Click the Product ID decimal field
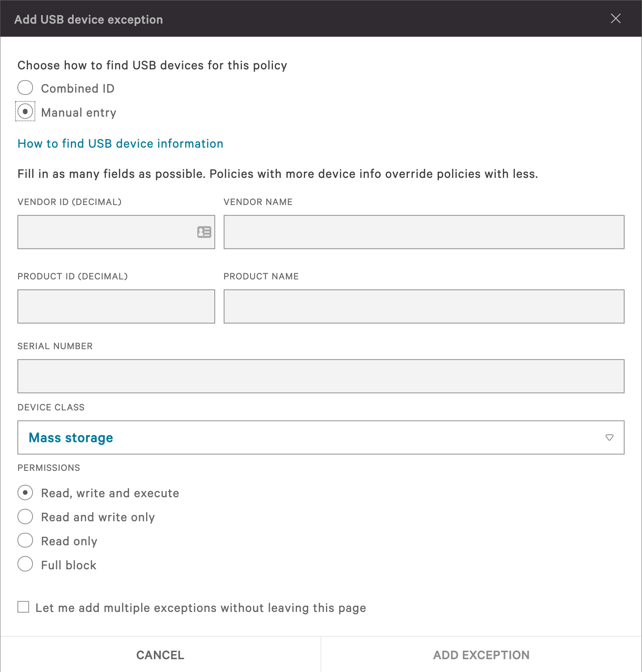Viewport: 642px width, 672px height. point(116,306)
